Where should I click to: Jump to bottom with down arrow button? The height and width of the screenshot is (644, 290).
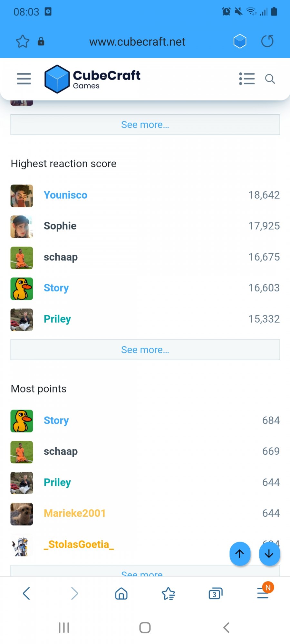tap(269, 554)
